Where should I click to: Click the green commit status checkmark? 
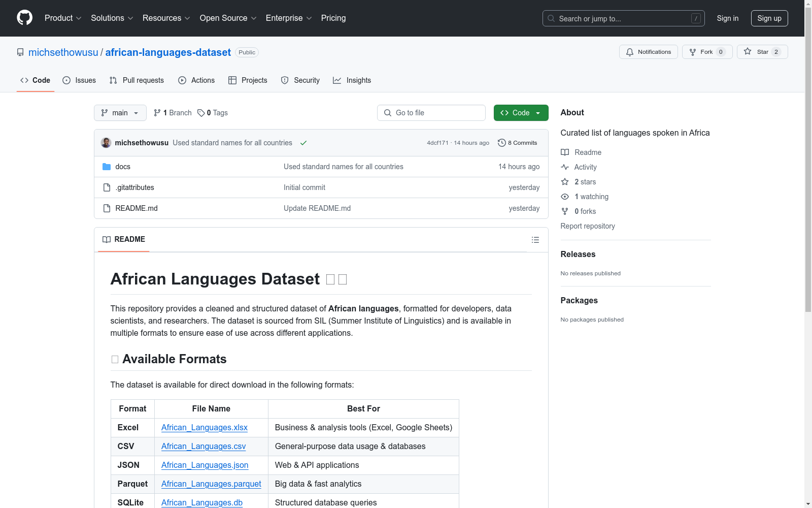click(x=303, y=143)
